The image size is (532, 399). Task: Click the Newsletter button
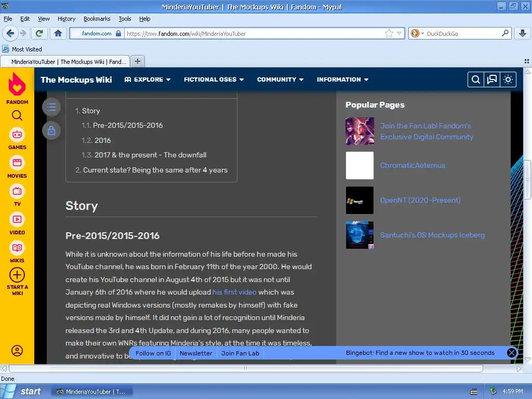(196, 353)
